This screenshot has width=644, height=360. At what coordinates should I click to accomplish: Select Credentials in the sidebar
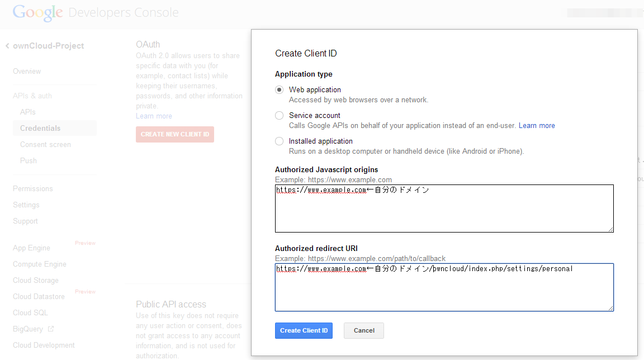point(55,129)
